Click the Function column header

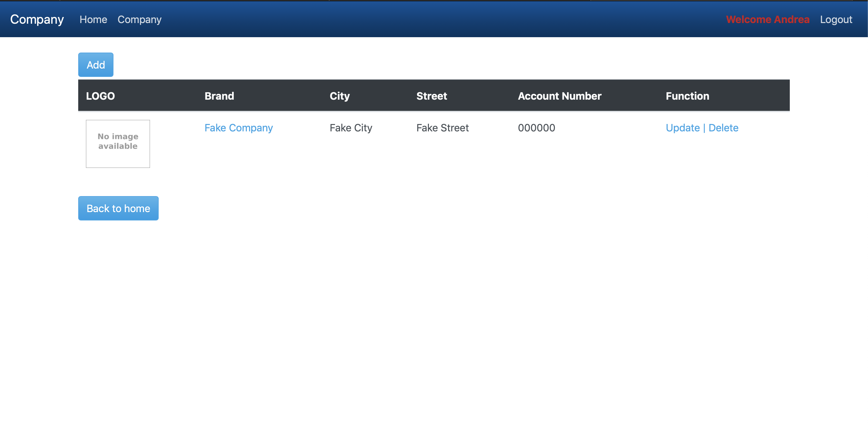coord(688,96)
